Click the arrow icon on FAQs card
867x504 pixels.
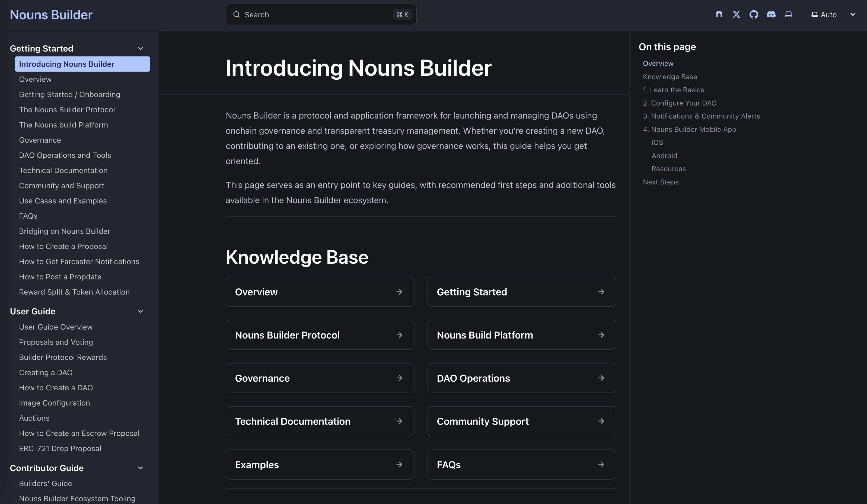(601, 464)
